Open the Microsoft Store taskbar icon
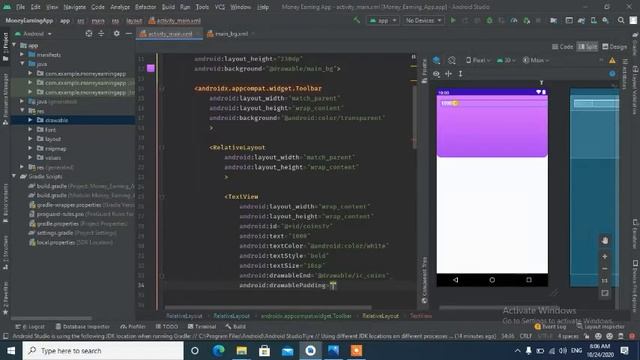The height and width of the screenshot is (360, 640). [264, 351]
